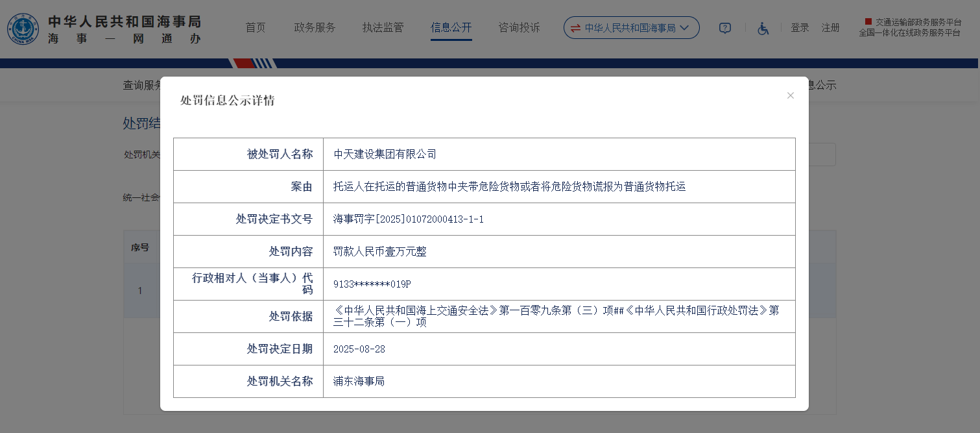The width and height of the screenshot is (980, 433).
Task: Click the China MSA logo emblem
Action: (x=23, y=29)
